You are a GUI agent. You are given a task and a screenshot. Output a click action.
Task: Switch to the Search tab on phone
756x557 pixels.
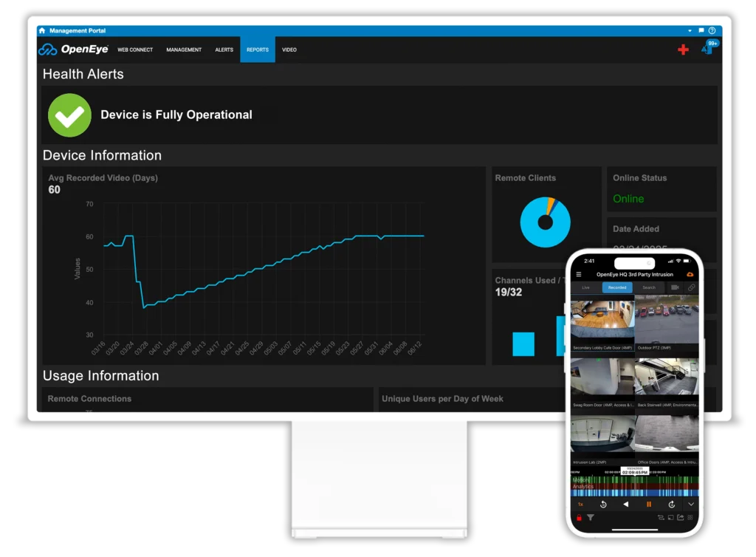click(648, 287)
